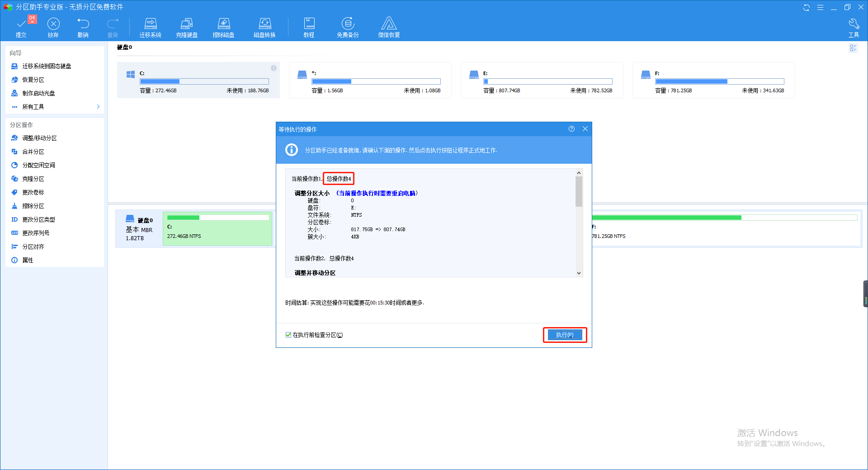868x470 pixels.
Task: Click the operations list scrollbar thumb
Action: point(579,192)
